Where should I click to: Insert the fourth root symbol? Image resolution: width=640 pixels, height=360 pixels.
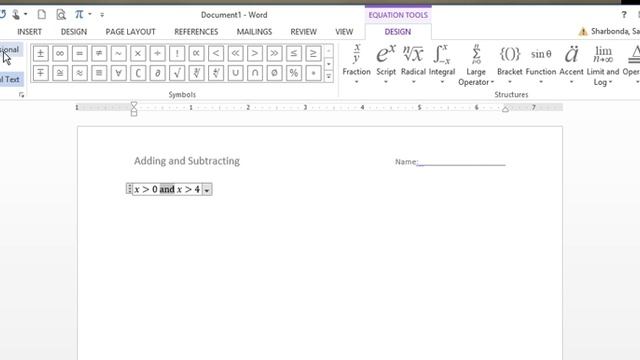[x=216, y=73]
